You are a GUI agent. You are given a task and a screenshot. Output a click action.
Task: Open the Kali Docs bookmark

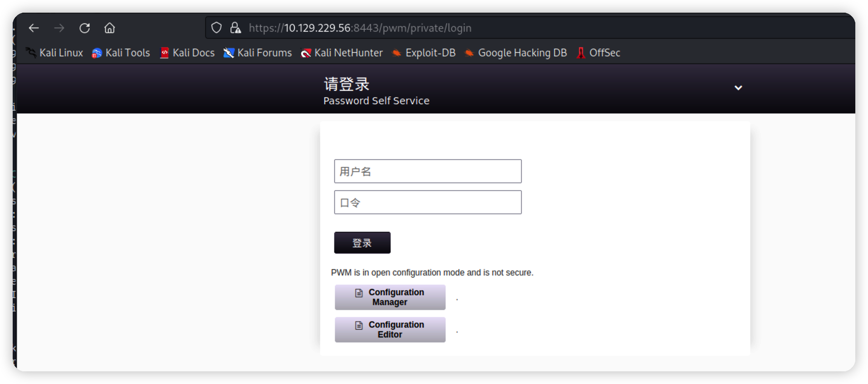click(x=187, y=53)
